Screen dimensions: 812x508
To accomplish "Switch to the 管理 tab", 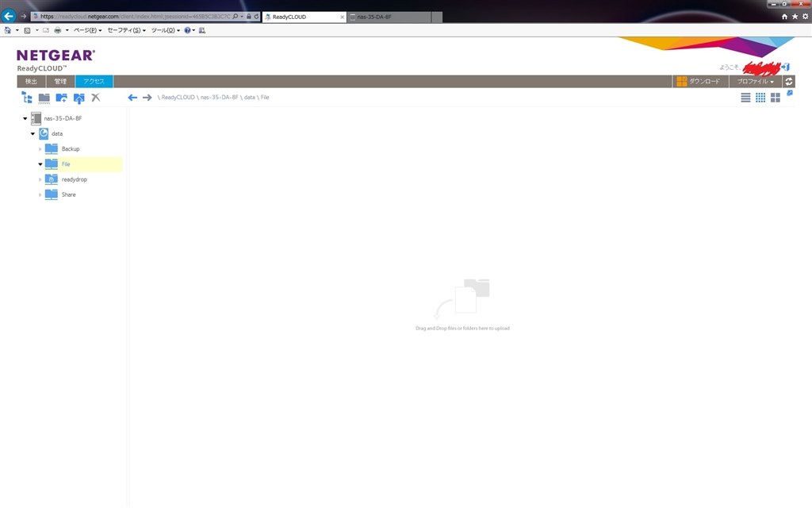I will coord(60,82).
